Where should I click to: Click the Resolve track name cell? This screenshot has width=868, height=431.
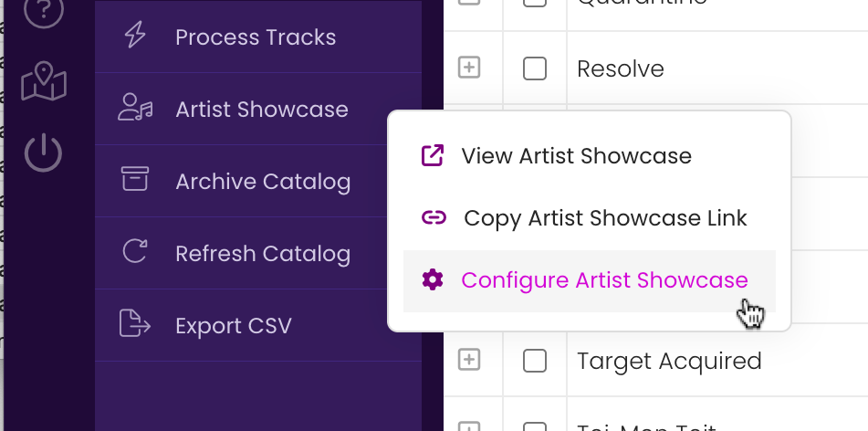coord(717,68)
